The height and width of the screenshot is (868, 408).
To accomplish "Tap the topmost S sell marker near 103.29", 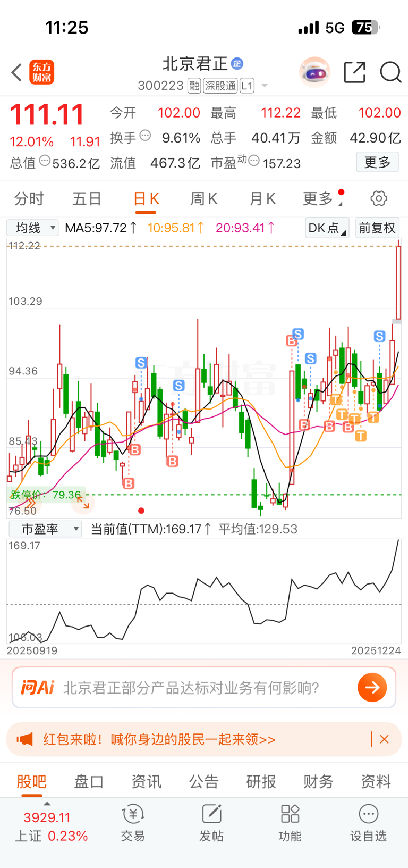I will click(298, 334).
